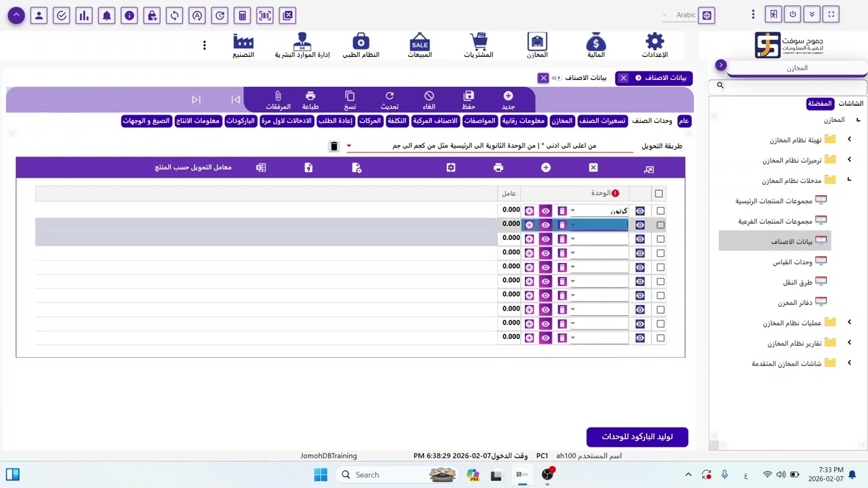Screen dimensions: 868x488
Task: Open the التصنيع manufacturing module
Action: click(x=243, y=45)
